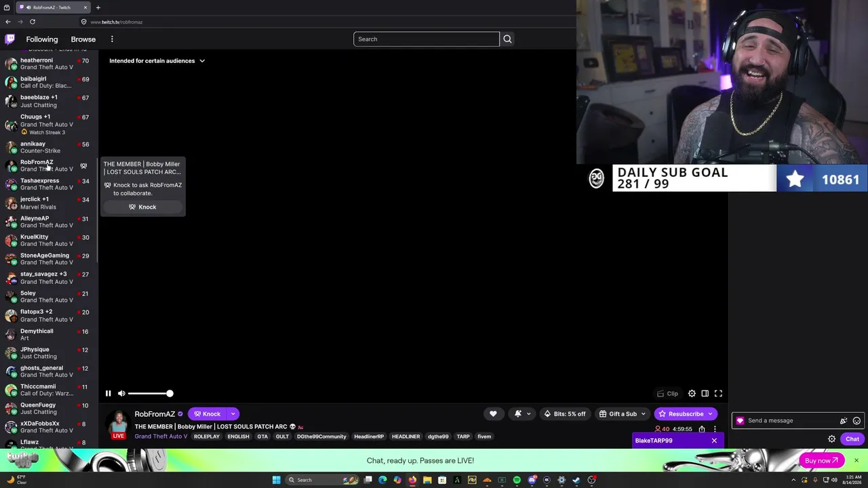Open Discord from the taskbar

click(x=532, y=480)
